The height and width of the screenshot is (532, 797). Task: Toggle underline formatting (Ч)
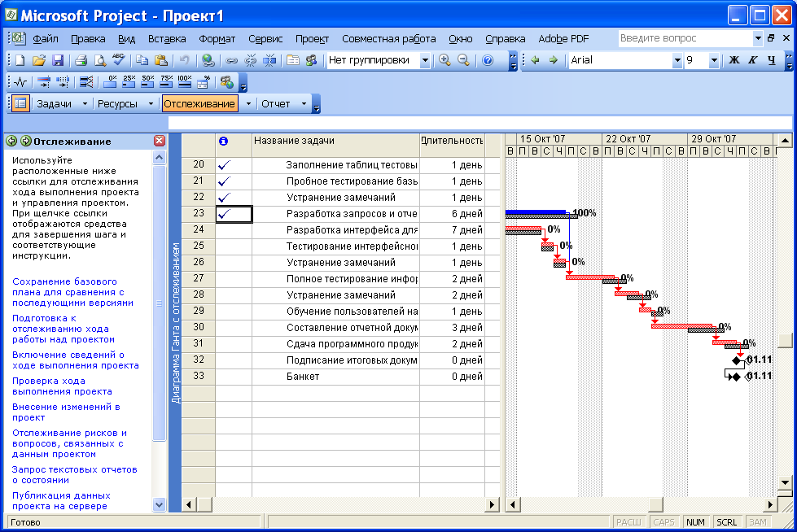[x=772, y=60]
